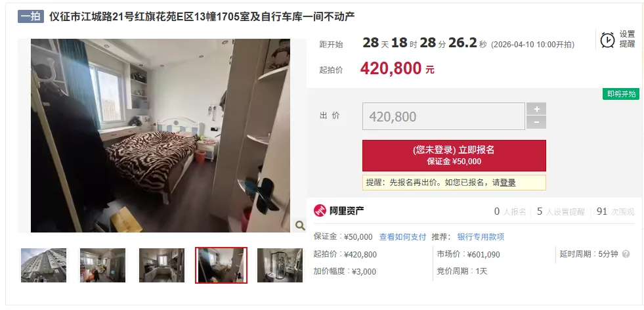Decrease bid with the minus button

[x=536, y=123]
